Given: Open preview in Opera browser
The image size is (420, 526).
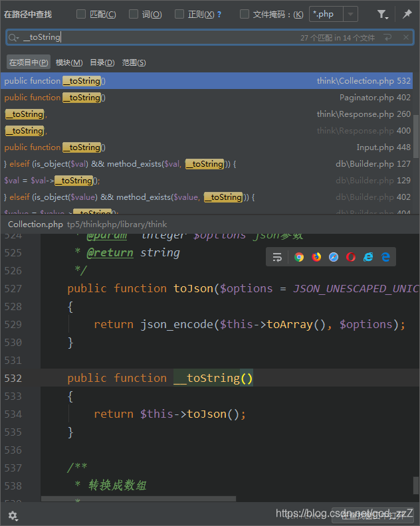Looking at the screenshot, I should (351, 257).
